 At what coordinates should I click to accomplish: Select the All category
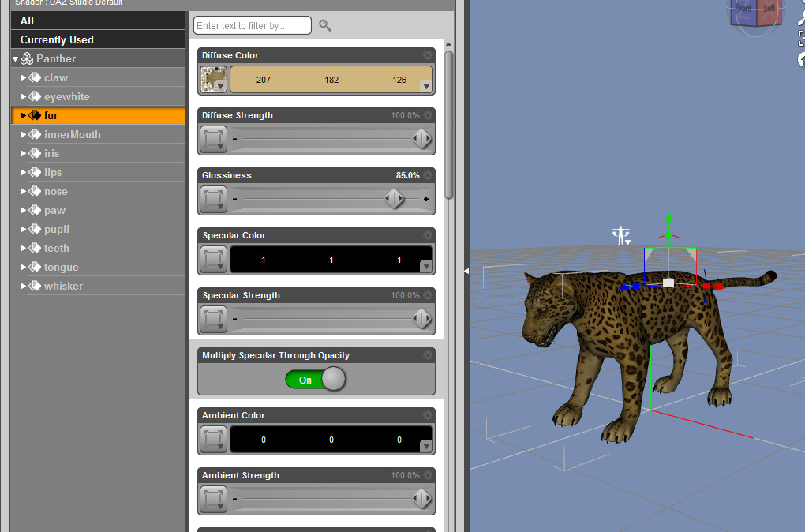point(98,21)
